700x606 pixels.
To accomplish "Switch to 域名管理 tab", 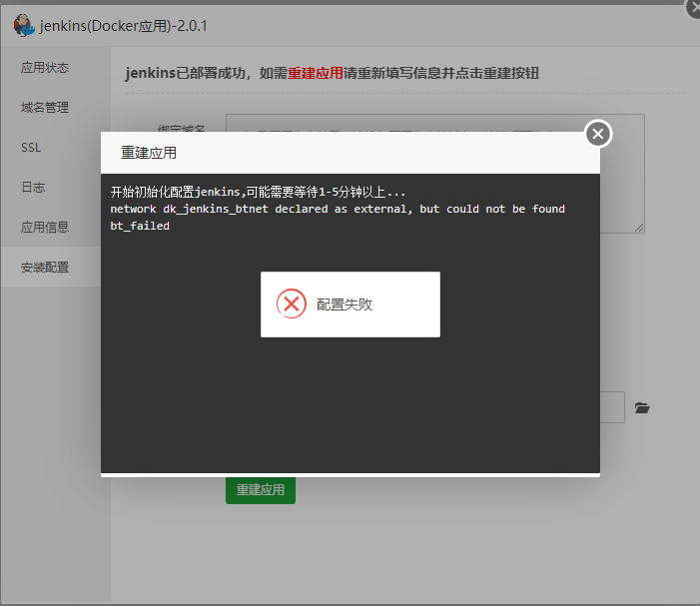I will point(45,107).
